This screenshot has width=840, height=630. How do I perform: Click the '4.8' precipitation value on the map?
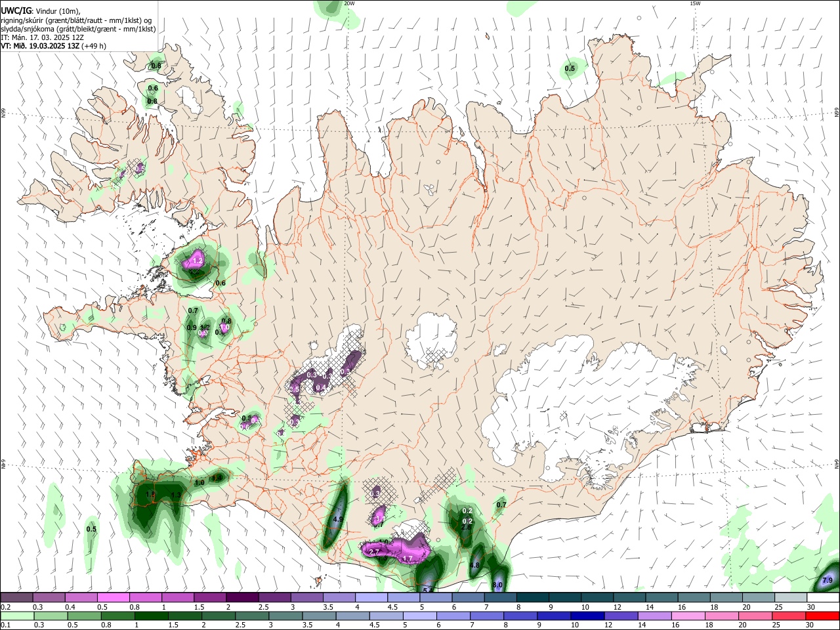(x=475, y=565)
